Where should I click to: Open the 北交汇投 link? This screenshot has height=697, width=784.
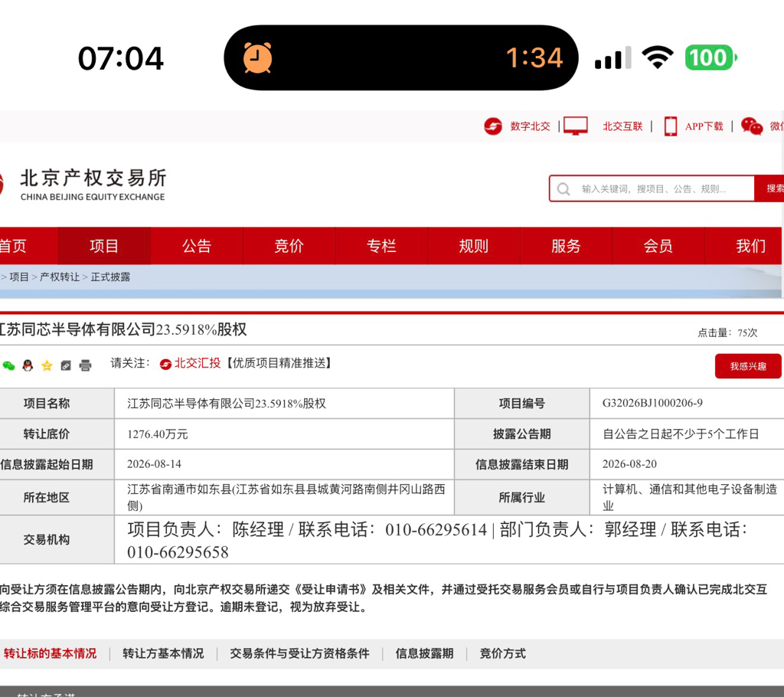198,363
